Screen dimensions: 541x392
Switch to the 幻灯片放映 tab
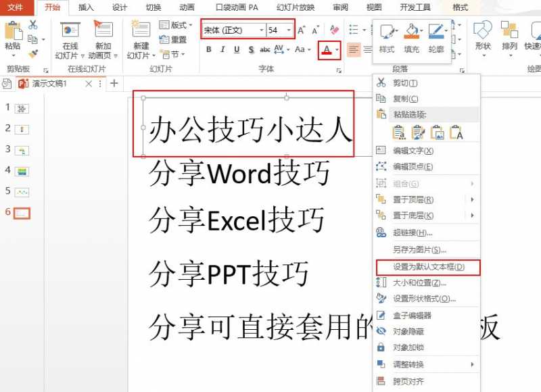[296, 7]
